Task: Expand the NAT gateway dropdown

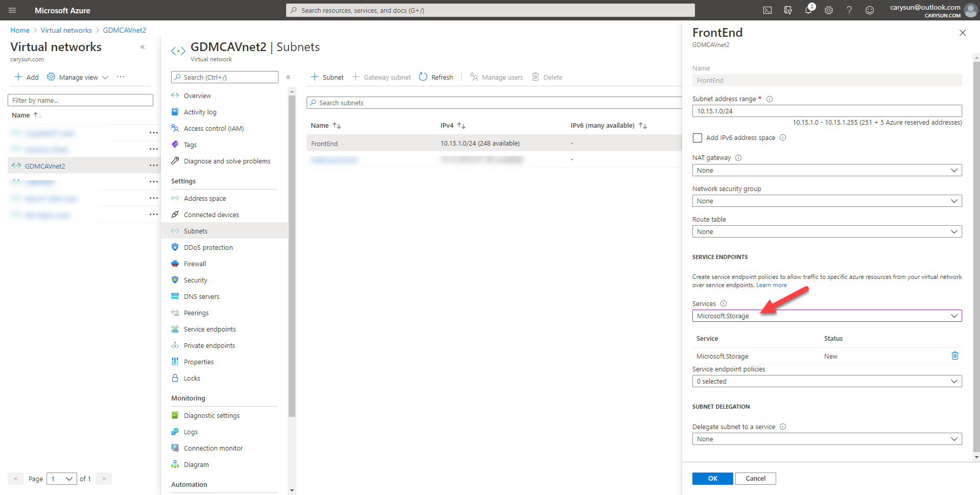Action: 827,170
